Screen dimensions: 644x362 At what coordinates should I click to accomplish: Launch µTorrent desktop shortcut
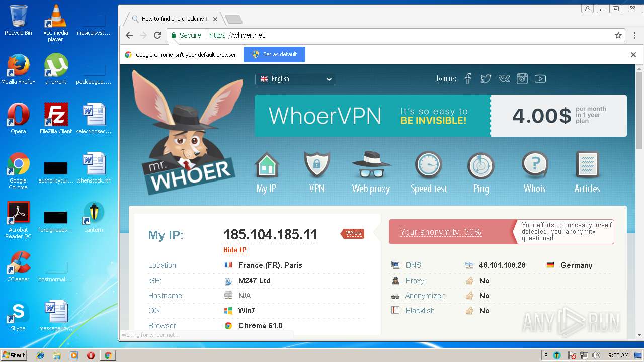[x=55, y=69]
